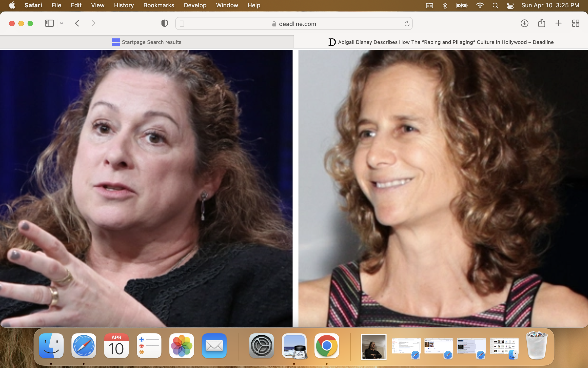Screen dimensions: 588x368
Task: Go forward to the next page
Action: pos(93,23)
